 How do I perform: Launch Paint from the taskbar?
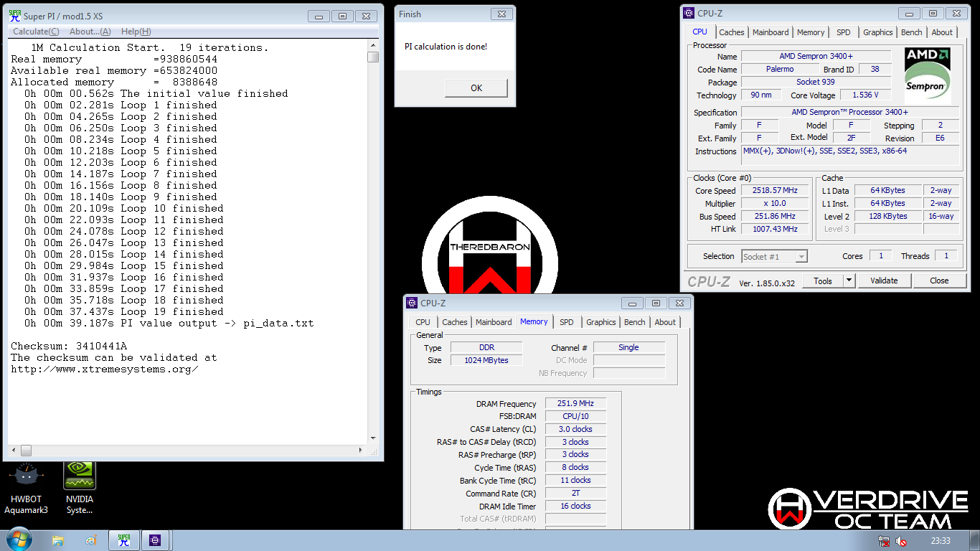91,540
